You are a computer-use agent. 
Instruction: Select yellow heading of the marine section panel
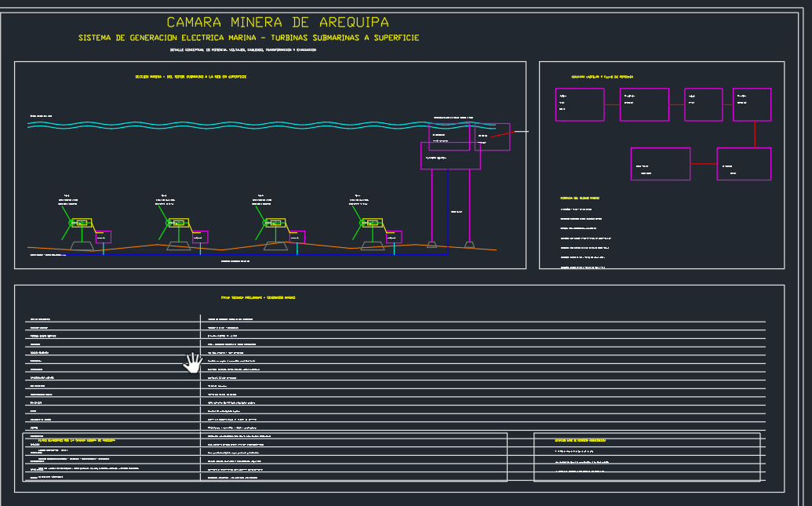[191, 77]
